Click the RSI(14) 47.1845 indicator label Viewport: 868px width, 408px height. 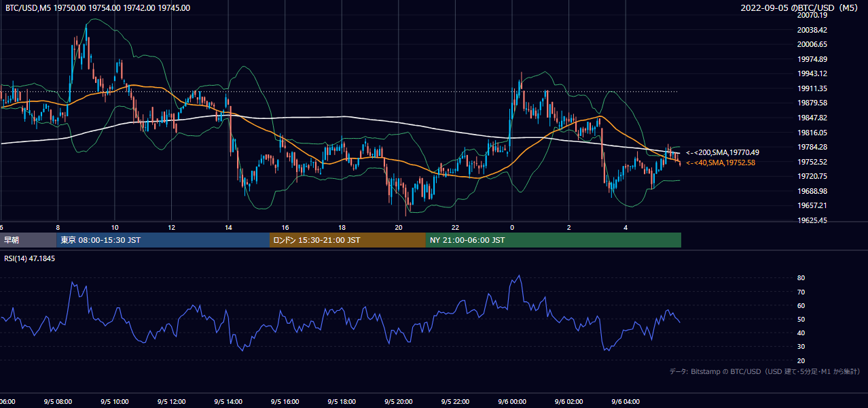point(30,258)
